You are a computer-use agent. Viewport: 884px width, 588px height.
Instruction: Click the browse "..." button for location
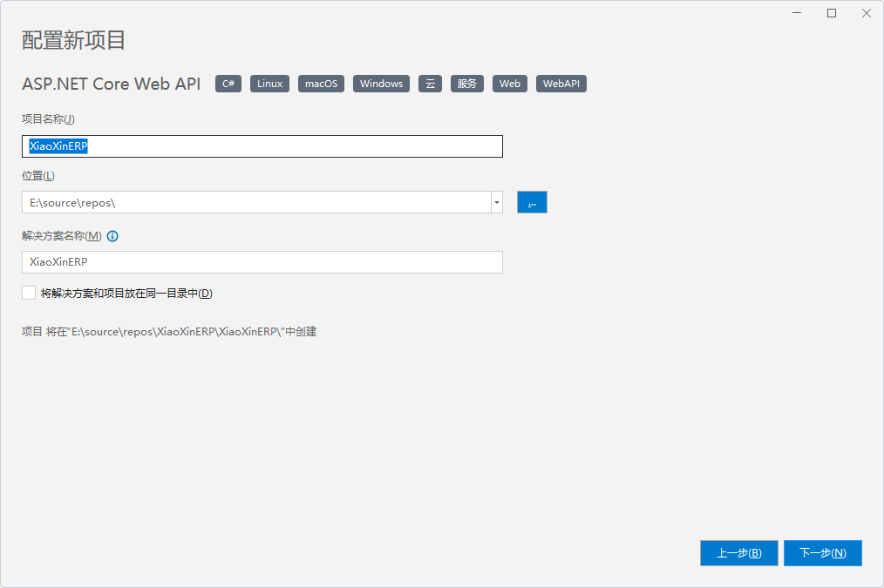pyautogui.click(x=532, y=202)
